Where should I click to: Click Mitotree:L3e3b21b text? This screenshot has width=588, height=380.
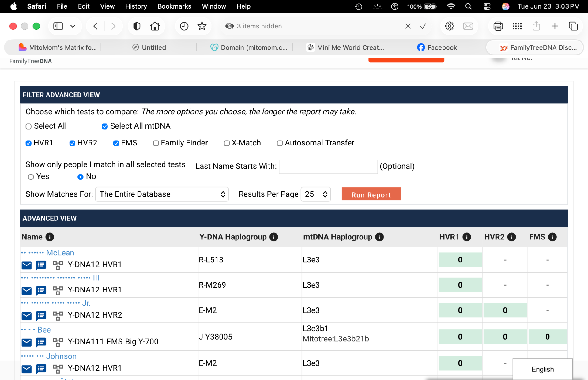(336, 339)
